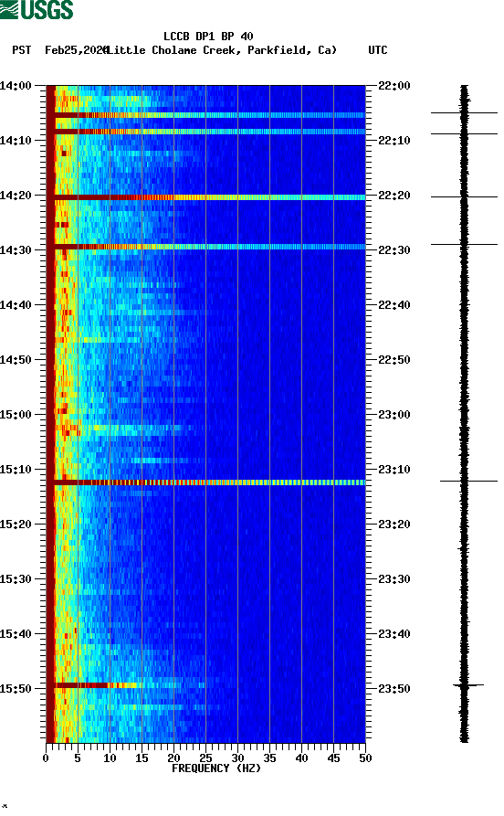The width and height of the screenshot is (504, 816).
Task: Click the 35 Hz frequency tick label
Action: point(269,758)
